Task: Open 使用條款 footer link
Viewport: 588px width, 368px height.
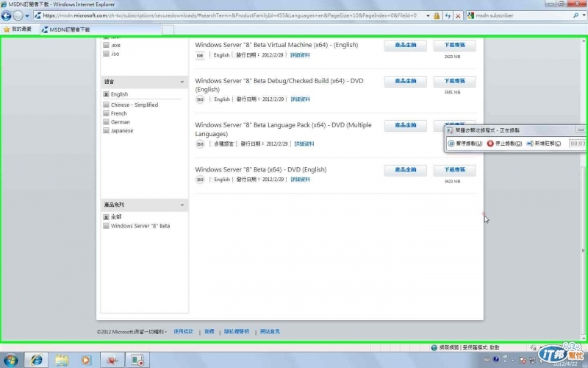Action: tap(183, 332)
